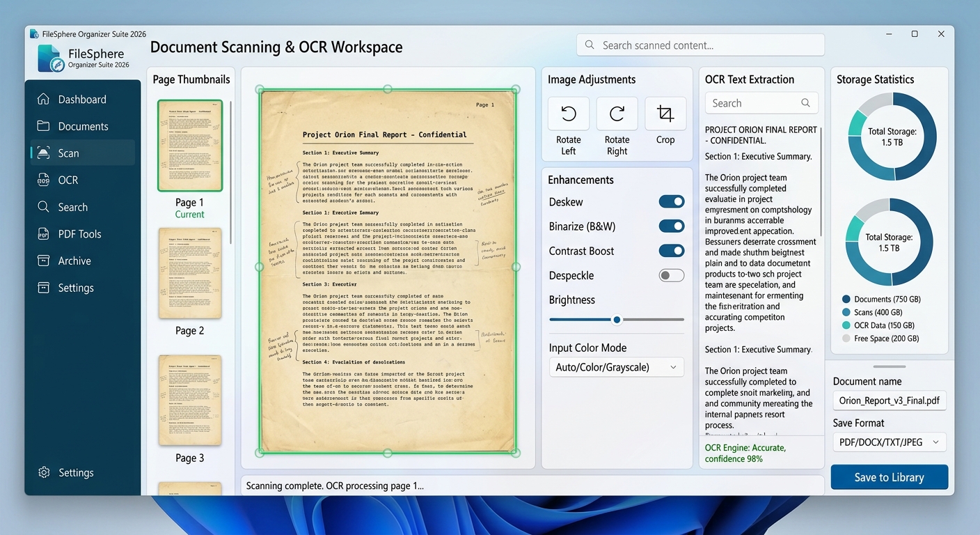Open PDF Tools via its PDF icon
980x535 pixels.
(x=43, y=234)
